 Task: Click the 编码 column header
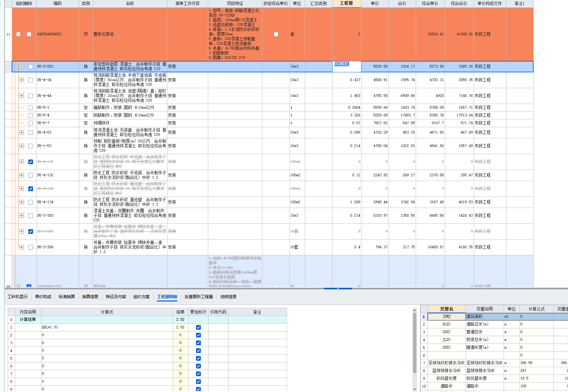point(58,3)
